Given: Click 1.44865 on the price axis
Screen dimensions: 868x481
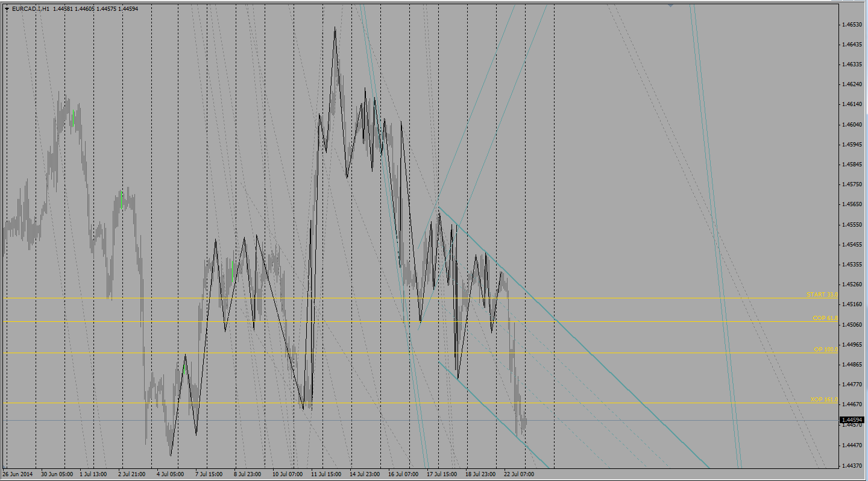Looking at the screenshot, I should pos(852,364).
